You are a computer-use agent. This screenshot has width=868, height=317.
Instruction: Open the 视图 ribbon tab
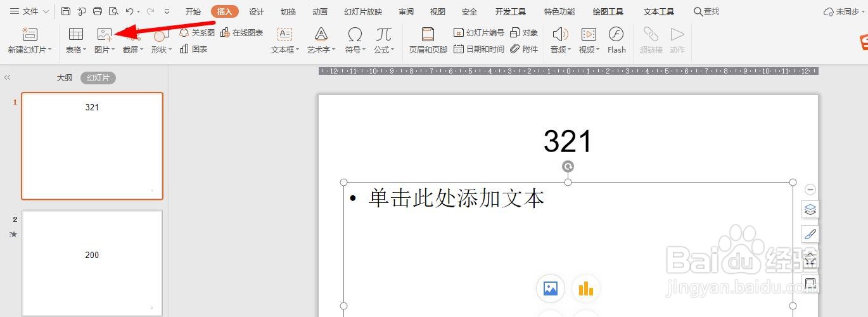(438, 11)
